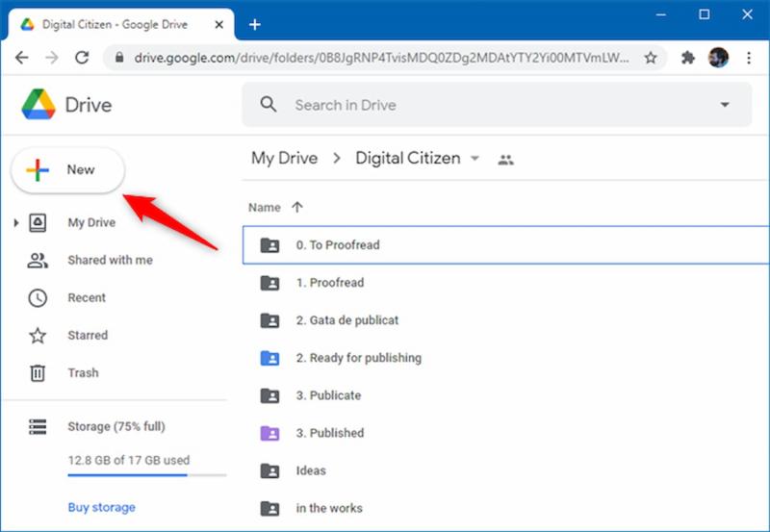
Task: Click the Starred star icon
Action: 38,336
